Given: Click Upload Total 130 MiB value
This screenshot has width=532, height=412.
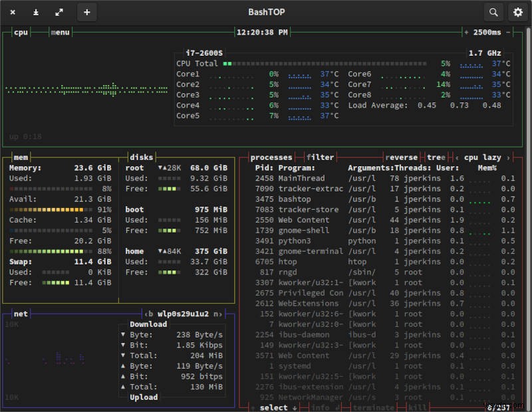Looking at the screenshot, I should point(206,387).
